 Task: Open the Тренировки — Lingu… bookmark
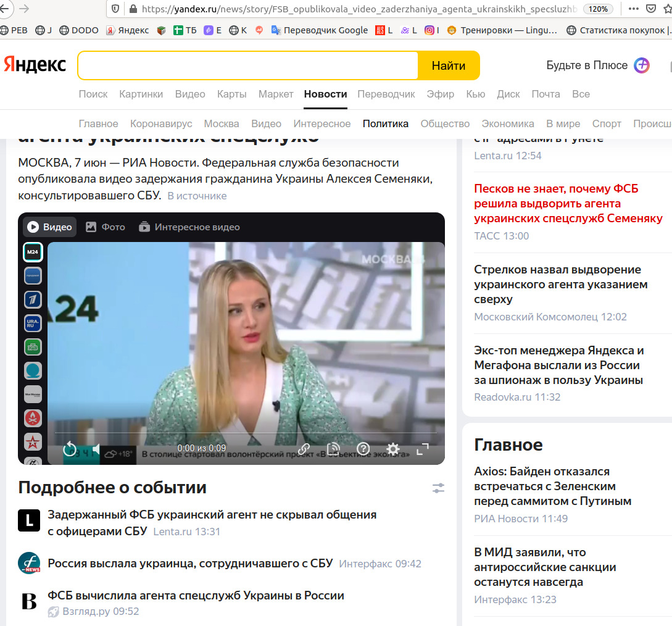coord(502,30)
